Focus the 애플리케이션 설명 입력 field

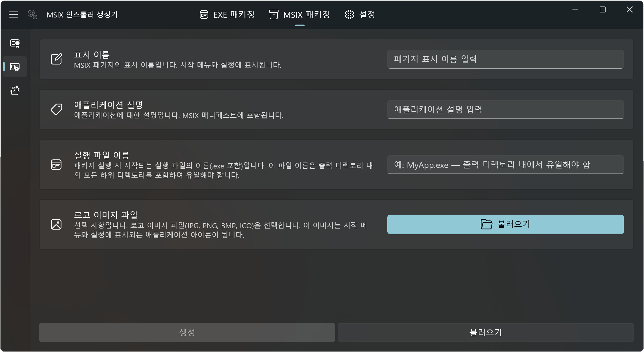point(506,110)
